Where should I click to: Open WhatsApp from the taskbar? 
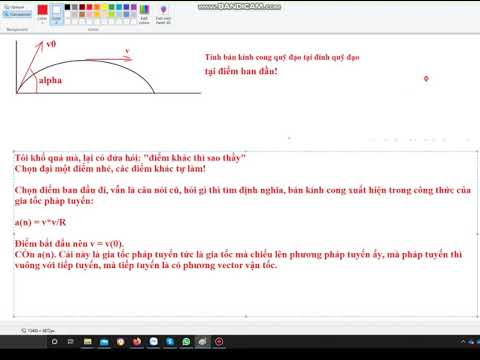186,342
